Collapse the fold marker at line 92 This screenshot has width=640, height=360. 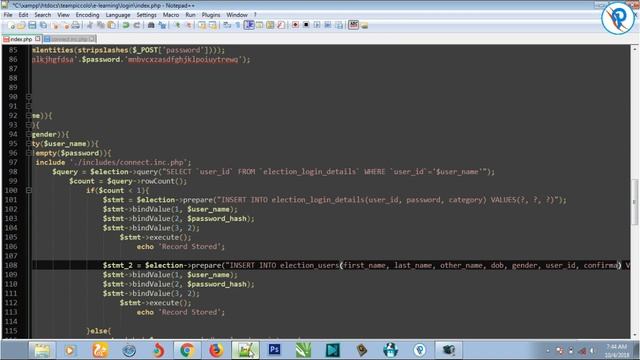click(x=28, y=116)
